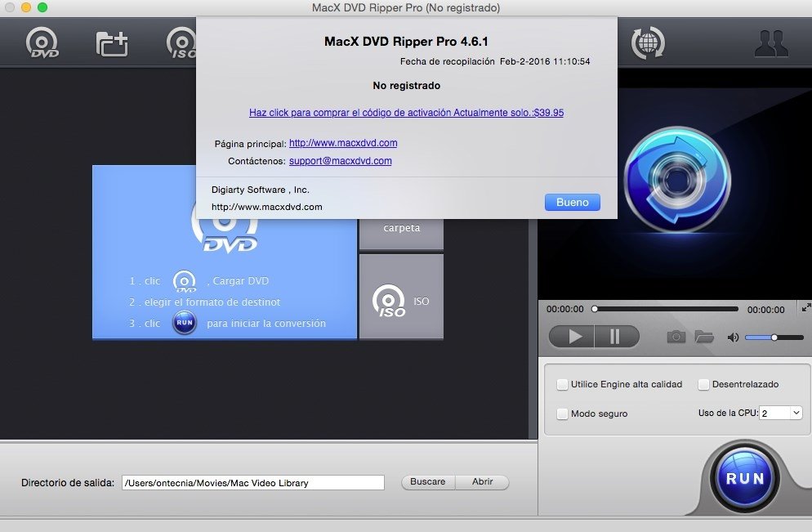Start conversion with the RUN button
Viewport: 812px width, 532px height.
tap(745, 477)
